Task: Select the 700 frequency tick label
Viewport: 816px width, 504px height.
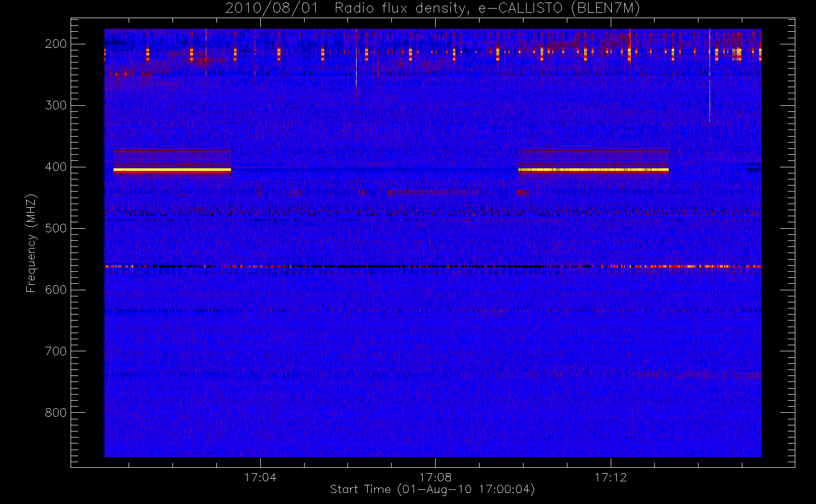Action: [56, 351]
